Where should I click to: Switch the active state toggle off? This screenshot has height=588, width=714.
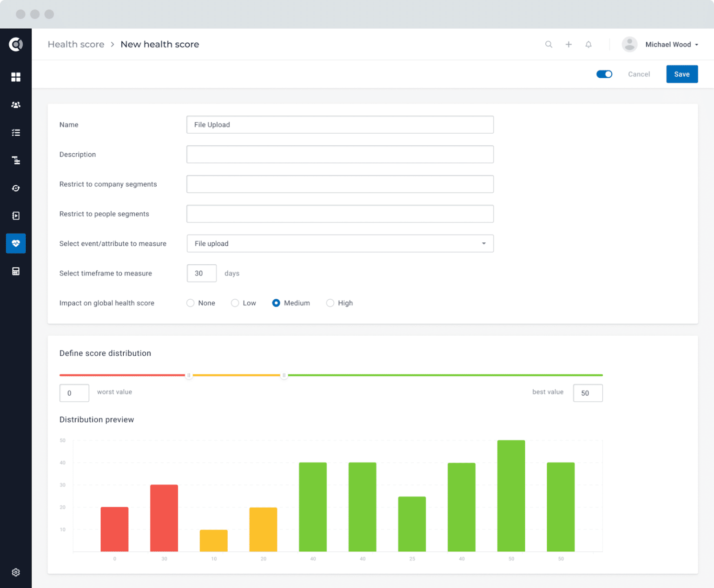(604, 74)
